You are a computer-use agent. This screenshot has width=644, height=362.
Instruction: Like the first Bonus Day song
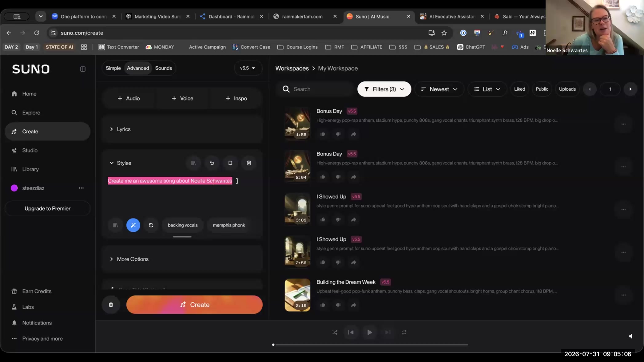323,134
